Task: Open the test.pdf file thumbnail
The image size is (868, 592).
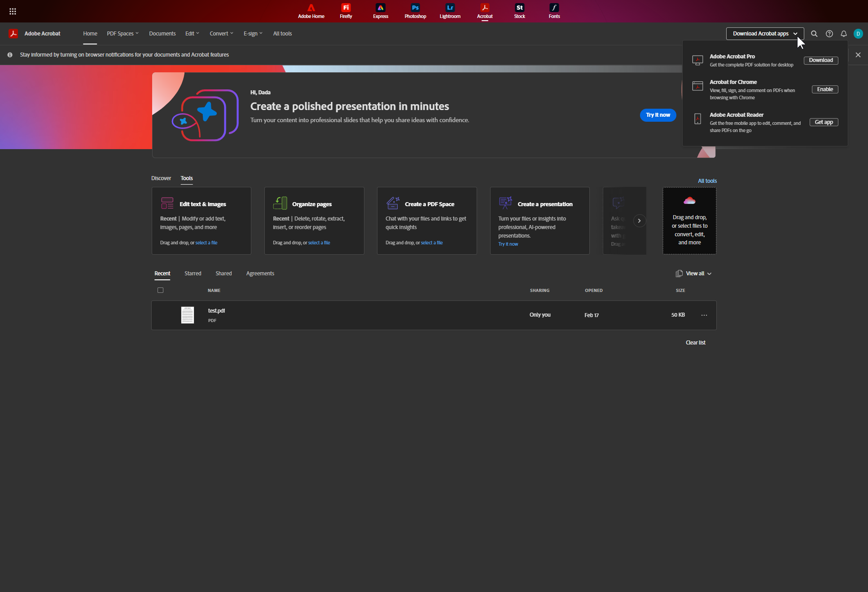Action: click(x=188, y=315)
